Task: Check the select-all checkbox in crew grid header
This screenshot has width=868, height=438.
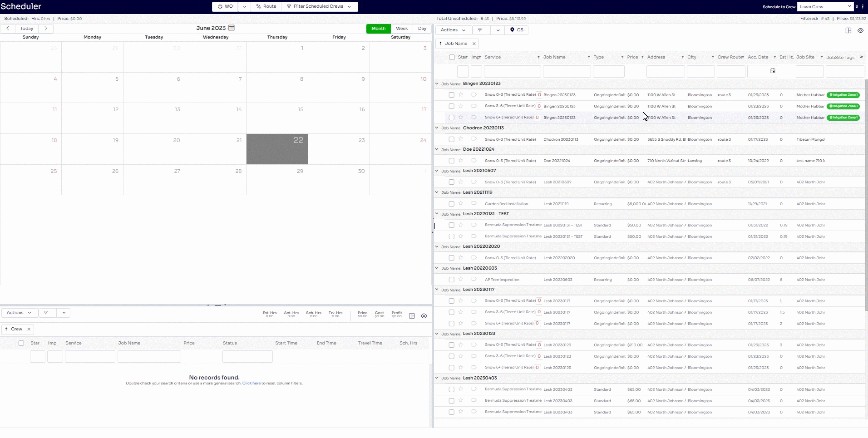Action: point(21,343)
